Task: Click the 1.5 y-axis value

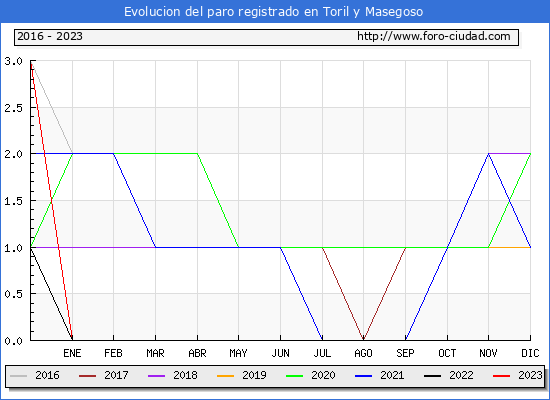Action: click(x=13, y=201)
